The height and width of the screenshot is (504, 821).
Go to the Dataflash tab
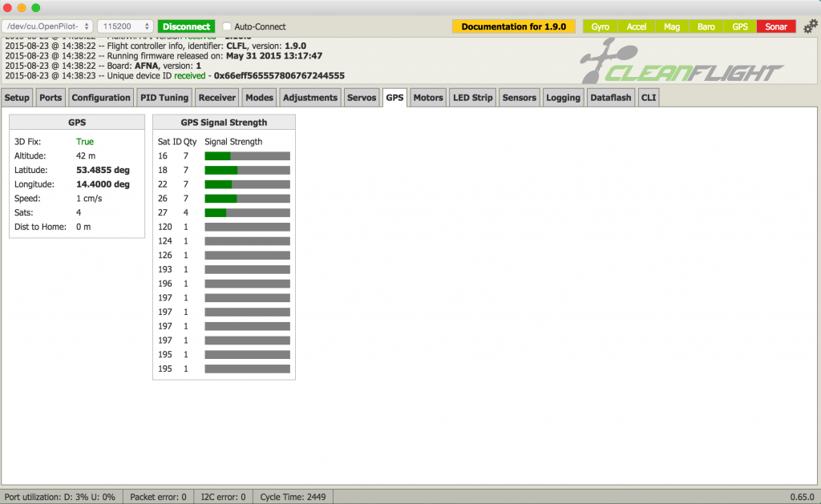click(x=610, y=98)
